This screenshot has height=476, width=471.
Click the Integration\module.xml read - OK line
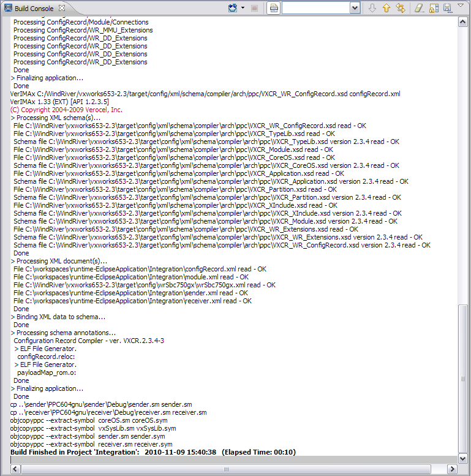131,277
